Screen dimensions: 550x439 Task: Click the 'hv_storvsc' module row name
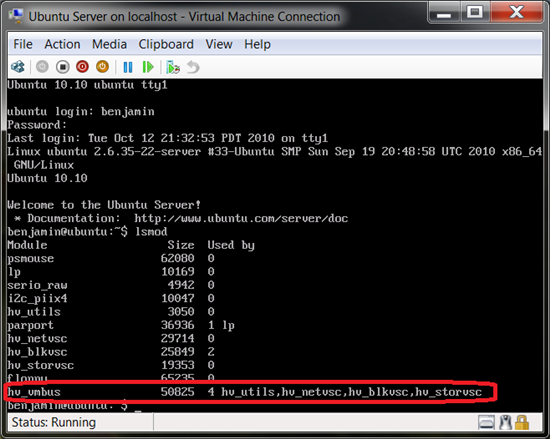click(x=41, y=365)
